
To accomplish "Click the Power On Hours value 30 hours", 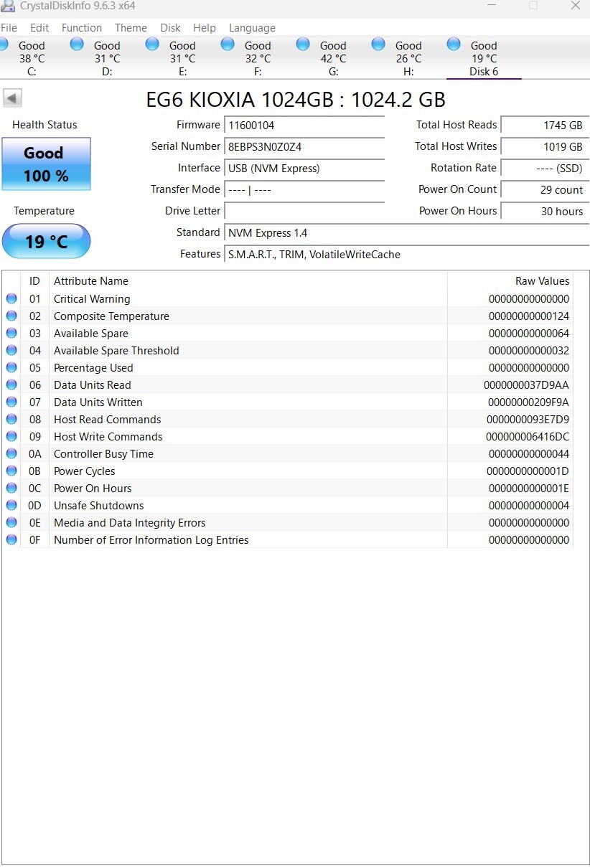I will 545,211.
